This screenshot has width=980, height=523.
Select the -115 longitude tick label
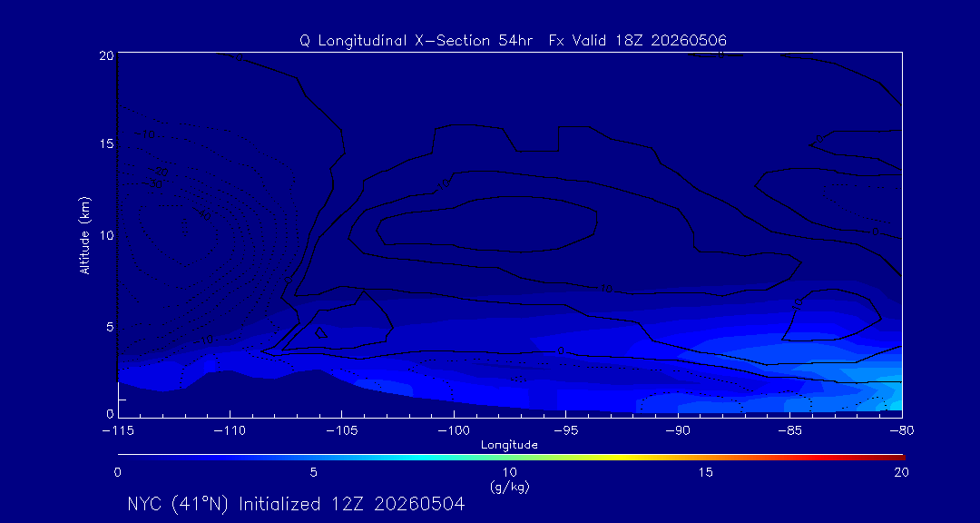(118, 431)
